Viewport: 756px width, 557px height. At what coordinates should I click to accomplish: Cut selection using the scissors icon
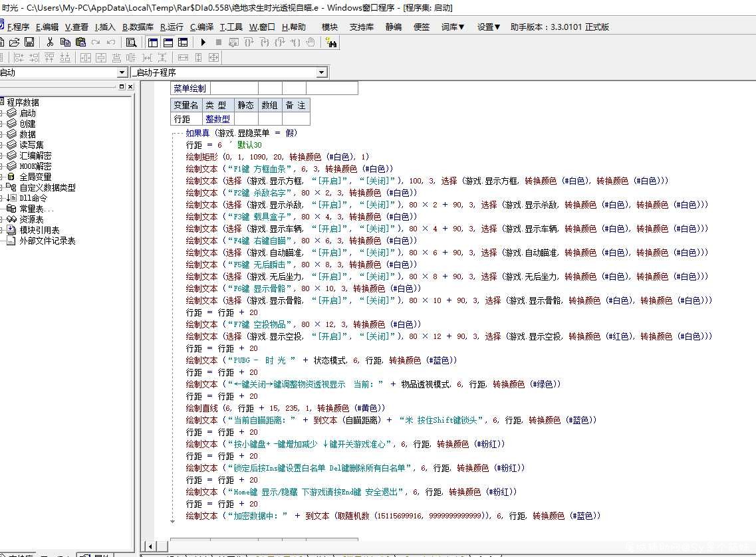click(50, 43)
